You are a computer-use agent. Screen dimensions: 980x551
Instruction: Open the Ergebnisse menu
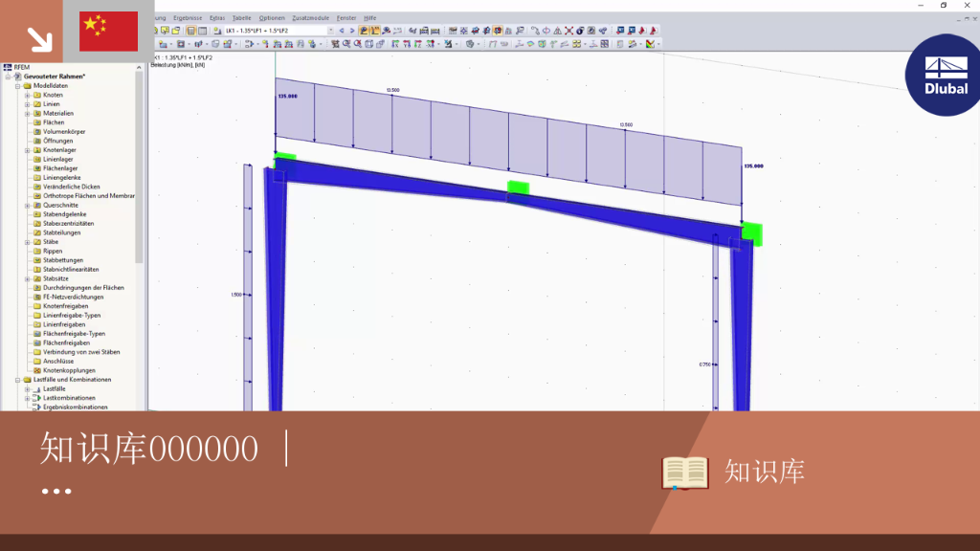[188, 18]
